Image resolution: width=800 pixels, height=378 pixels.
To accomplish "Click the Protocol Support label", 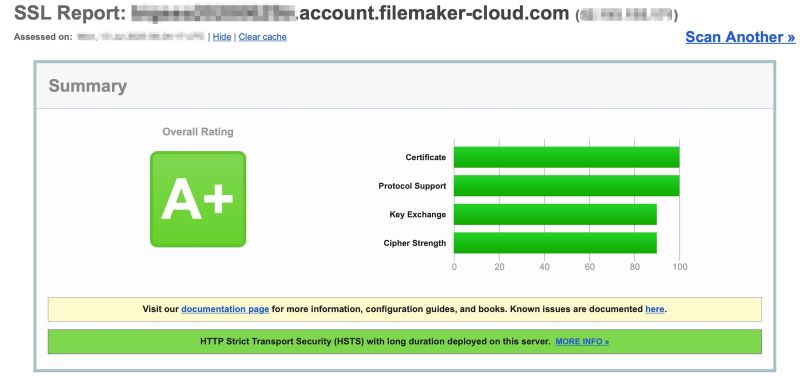I will [x=412, y=186].
